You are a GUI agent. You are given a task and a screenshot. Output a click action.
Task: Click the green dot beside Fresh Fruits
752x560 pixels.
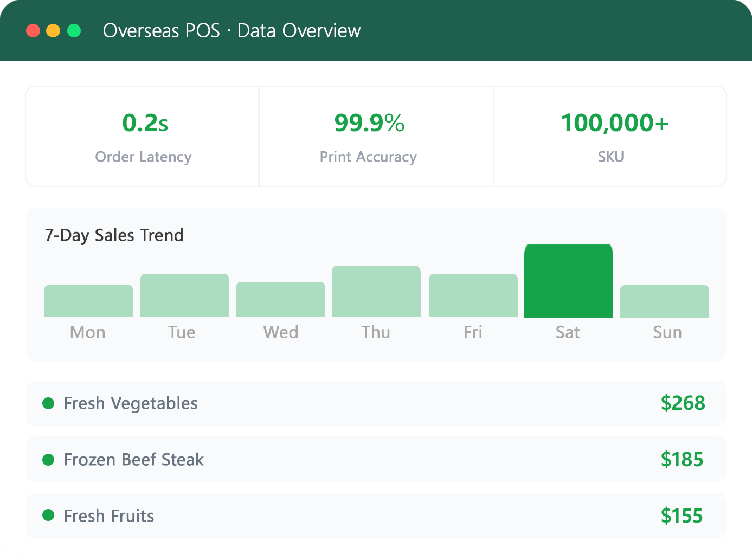click(x=48, y=515)
